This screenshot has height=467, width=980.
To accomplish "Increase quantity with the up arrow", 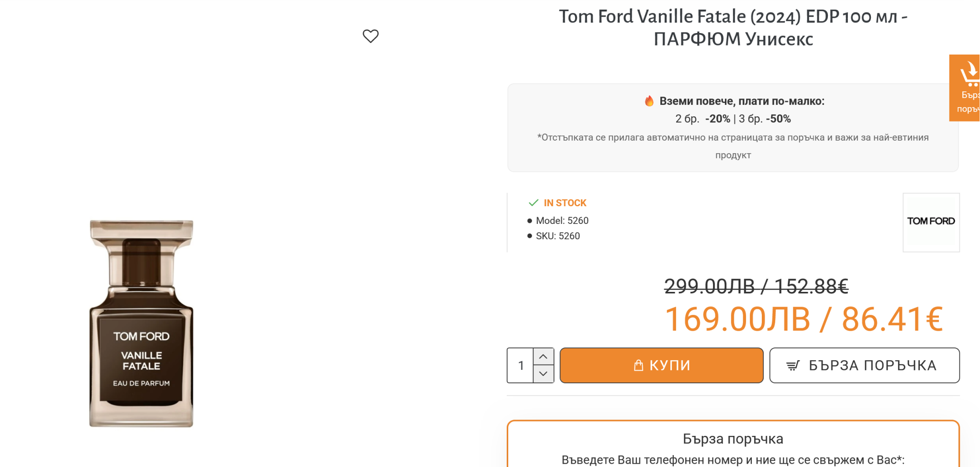I will click(543, 356).
